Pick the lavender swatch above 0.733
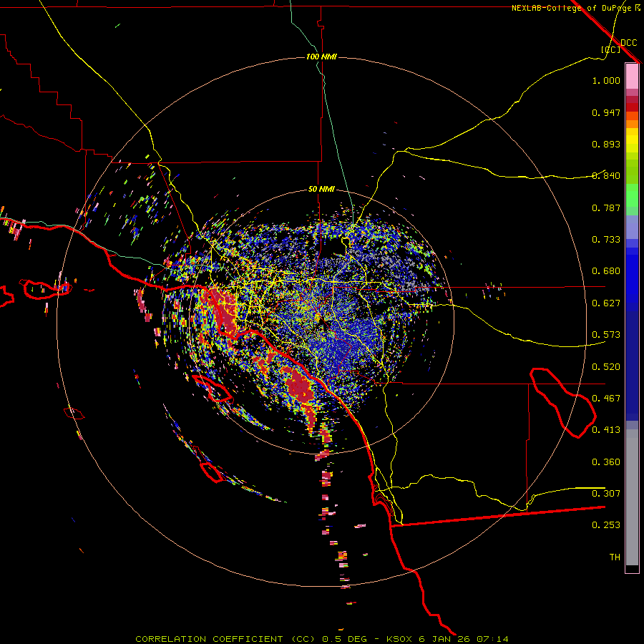This screenshot has height=644, width=644. 632,227
